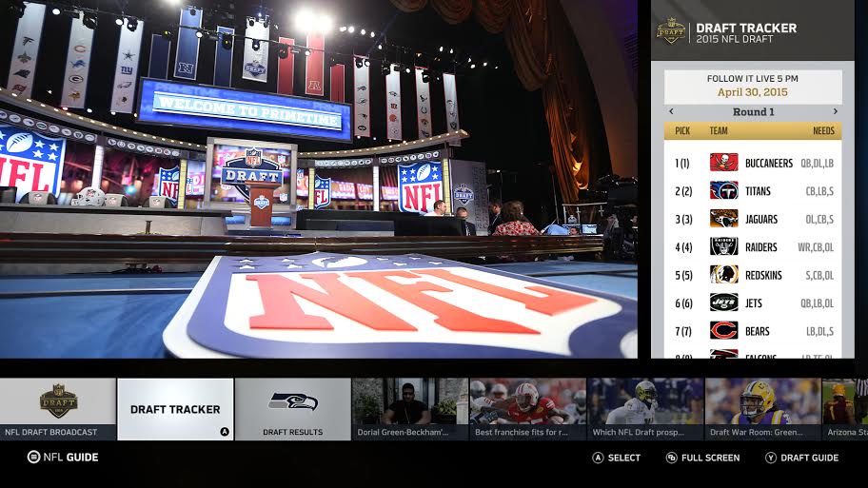
Task: Click the Y button Draft Guide icon
Action: (x=771, y=458)
